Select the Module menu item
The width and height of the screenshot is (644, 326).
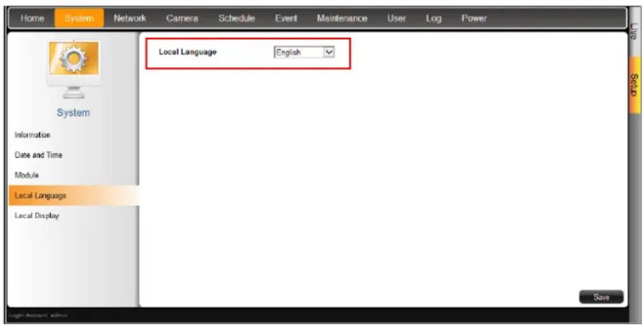(26, 175)
